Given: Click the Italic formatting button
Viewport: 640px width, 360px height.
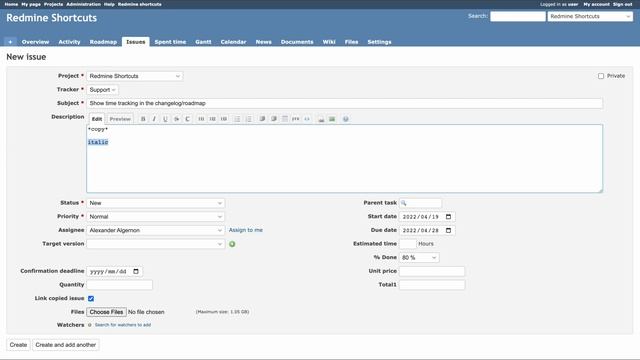Looking at the screenshot, I should click(154, 119).
